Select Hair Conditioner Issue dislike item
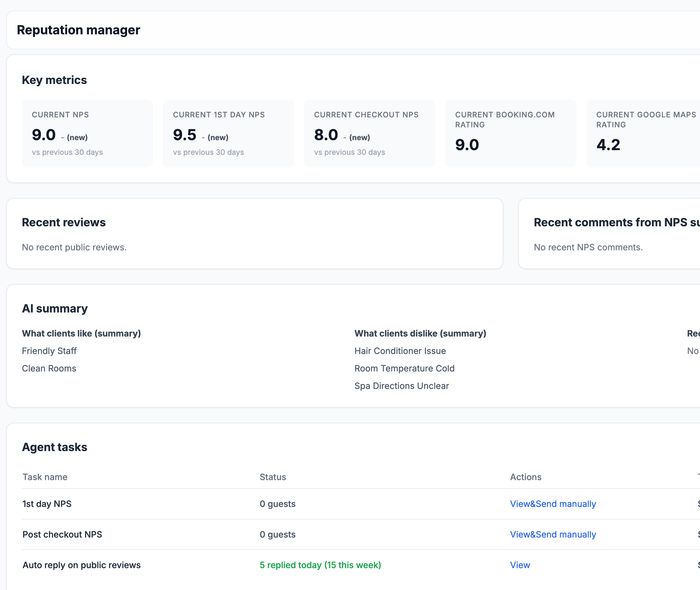 pos(400,351)
